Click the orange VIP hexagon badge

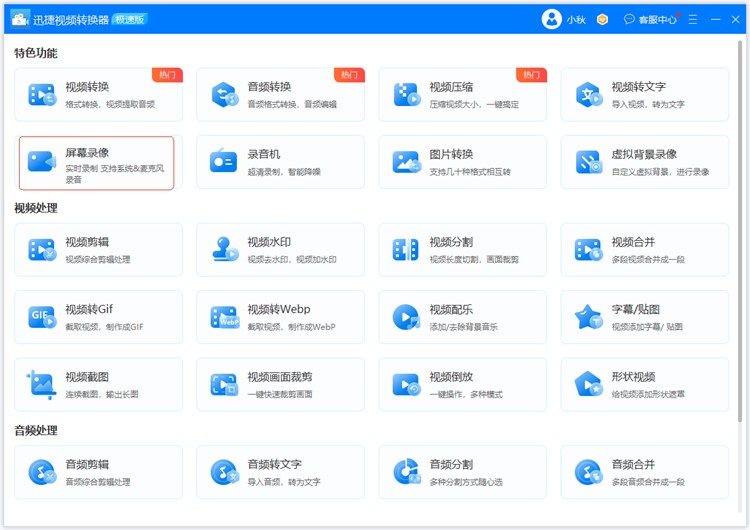tap(602, 19)
